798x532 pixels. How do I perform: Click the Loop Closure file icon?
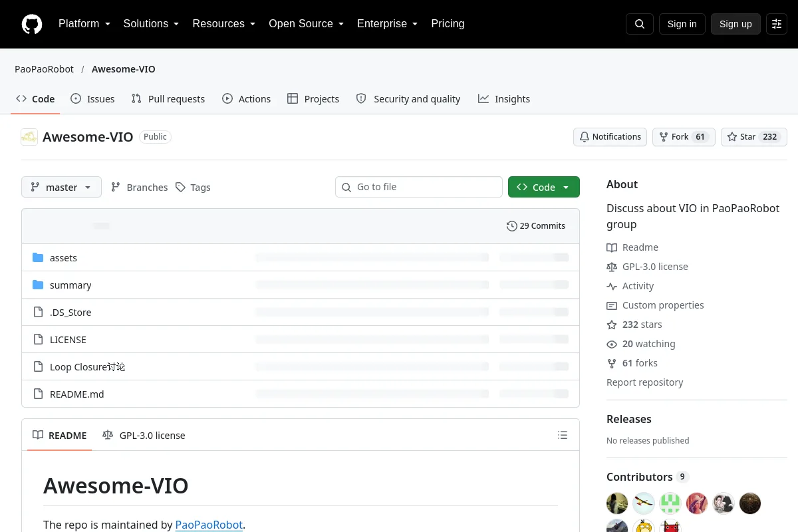tap(38, 367)
